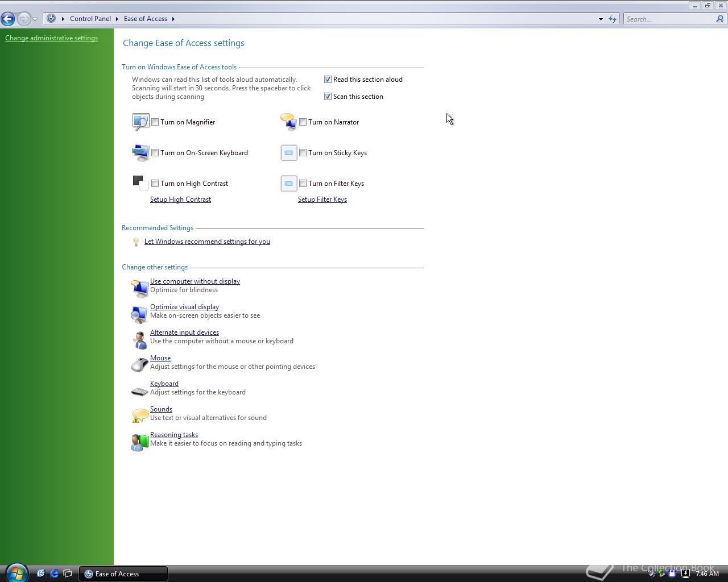Click the address bar Refresh icon

[613, 19]
